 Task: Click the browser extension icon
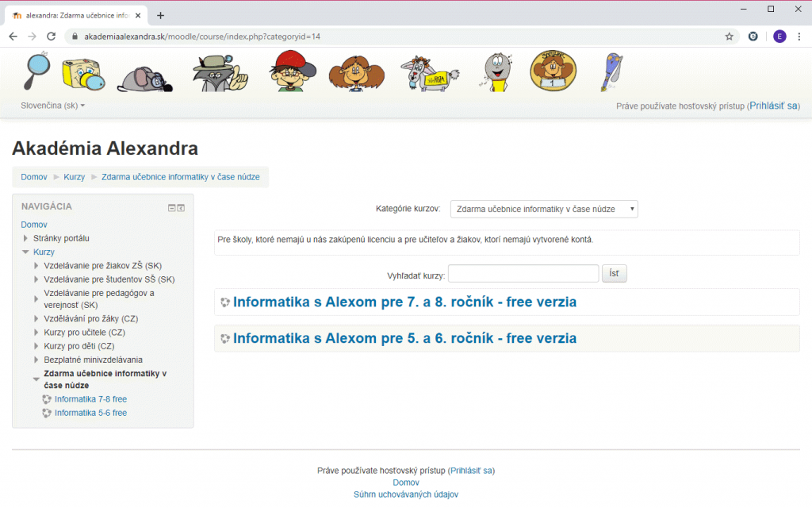click(x=753, y=37)
